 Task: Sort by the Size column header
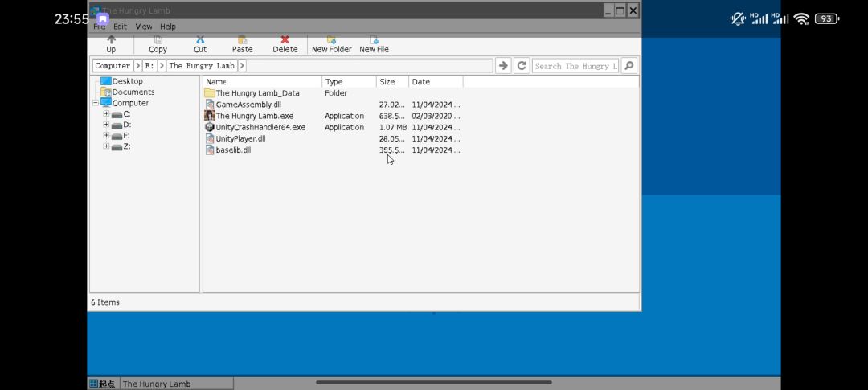pos(392,81)
